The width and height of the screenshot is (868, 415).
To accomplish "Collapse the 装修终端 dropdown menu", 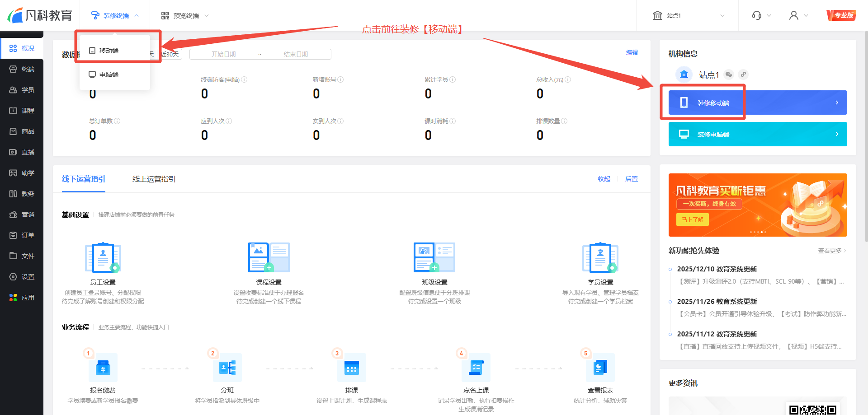I will [115, 15].
